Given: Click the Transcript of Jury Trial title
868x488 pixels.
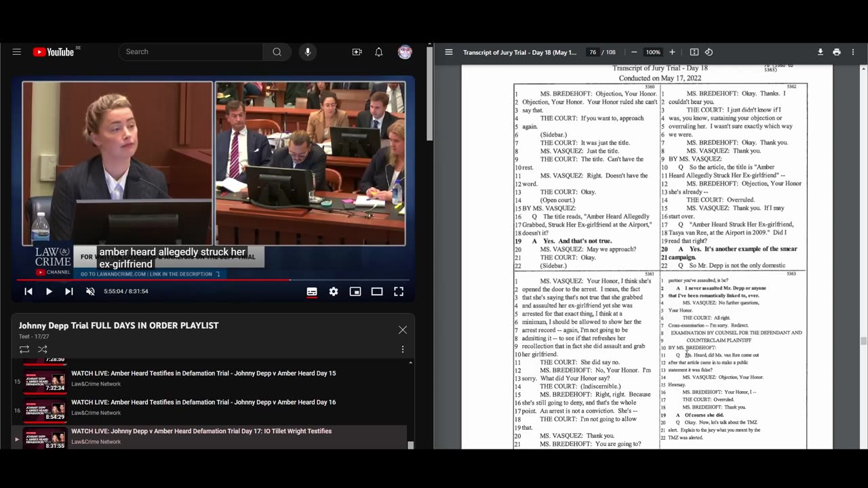Looking at the screenshot, I should [x=519, y=52].
